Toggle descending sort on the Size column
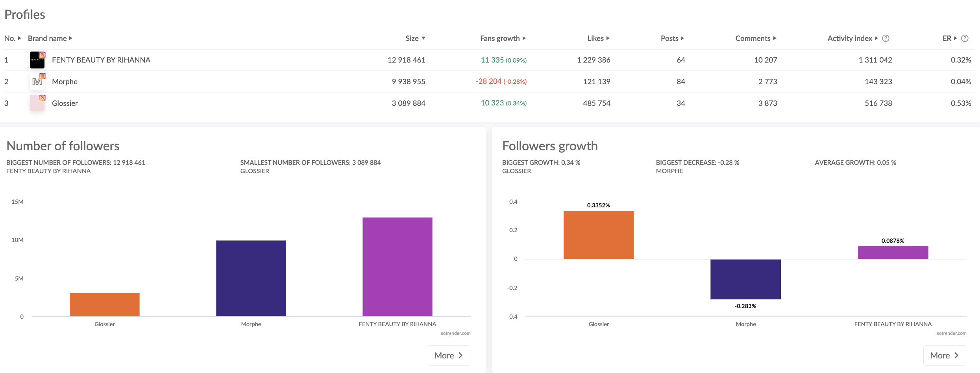Image resolution: width=980 pixels, height=373 pixels. 424,38
